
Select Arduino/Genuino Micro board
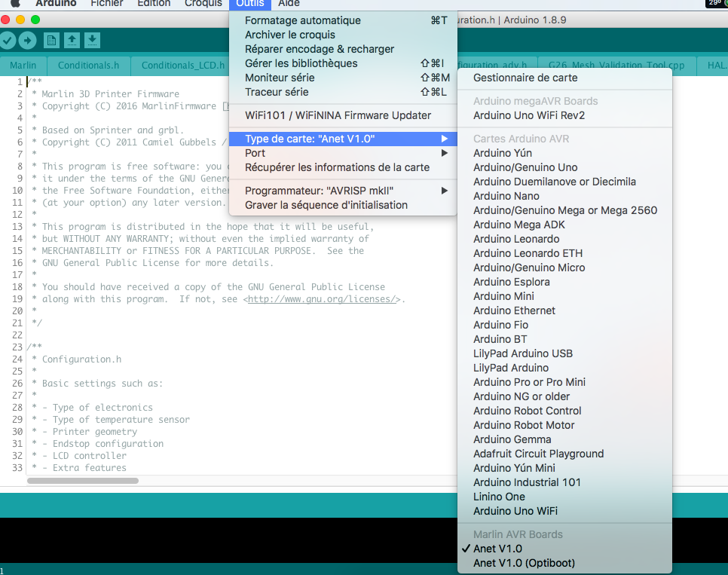(564, 268)
